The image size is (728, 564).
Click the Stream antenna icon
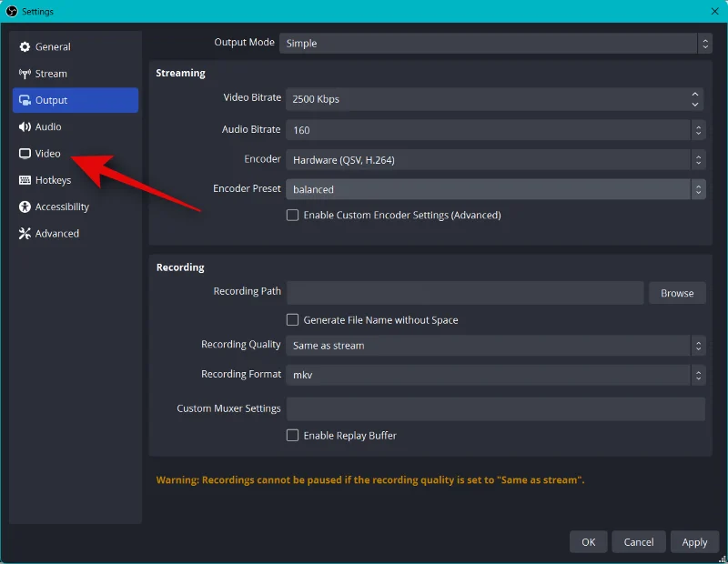pos(25,74)
